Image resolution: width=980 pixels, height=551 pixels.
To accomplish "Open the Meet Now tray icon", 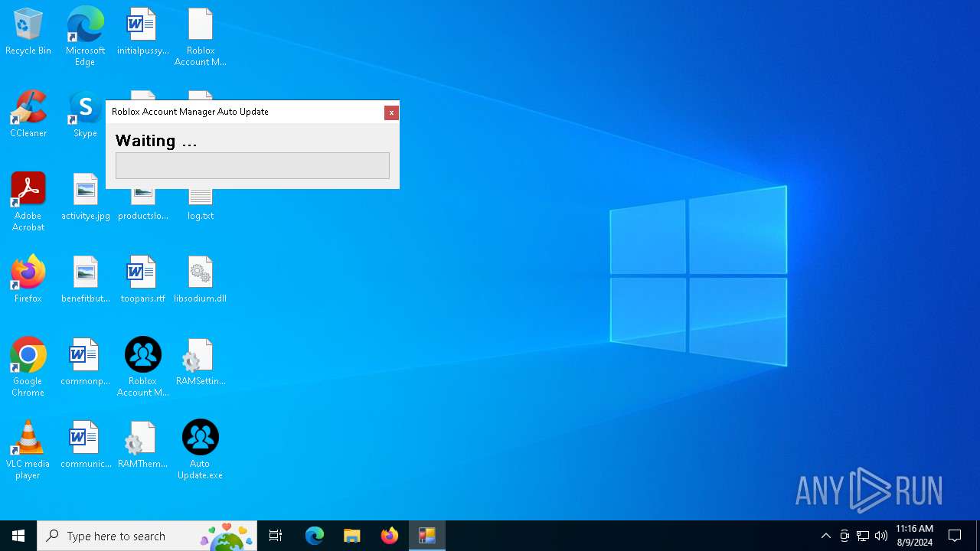I will [x=844, y=536].
